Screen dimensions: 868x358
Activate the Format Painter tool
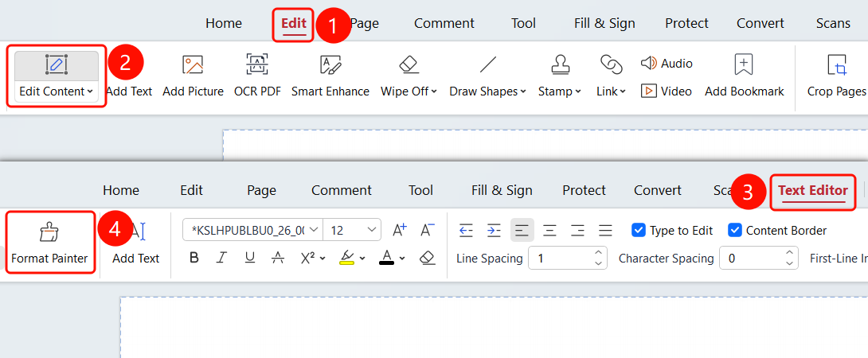click(50, 243)
